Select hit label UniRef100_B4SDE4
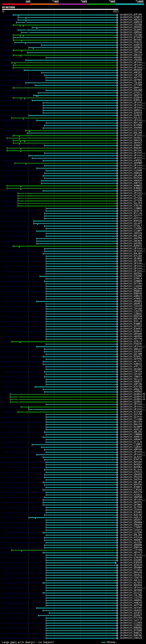 coord(131,467)
